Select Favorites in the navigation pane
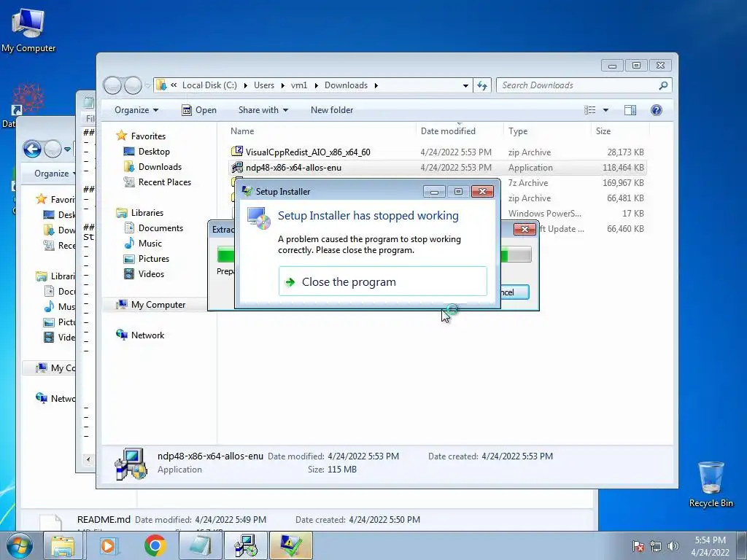Image resolution: width=747 pixels, height=560 pixels. (x=148, y=136)
